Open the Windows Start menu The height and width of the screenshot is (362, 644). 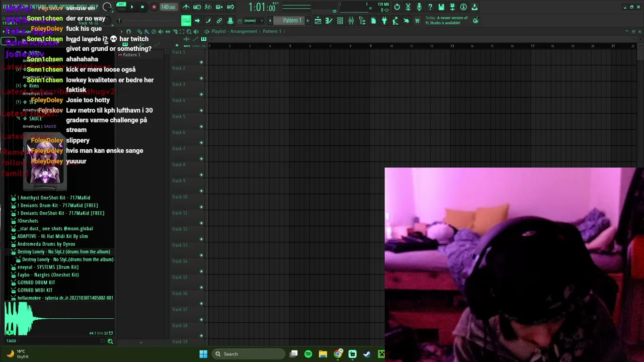click(203, 354)
